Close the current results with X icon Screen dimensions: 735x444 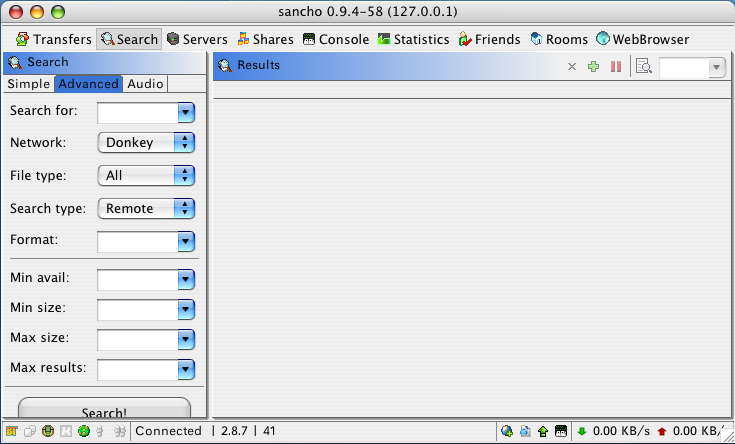tap(572, 67)
